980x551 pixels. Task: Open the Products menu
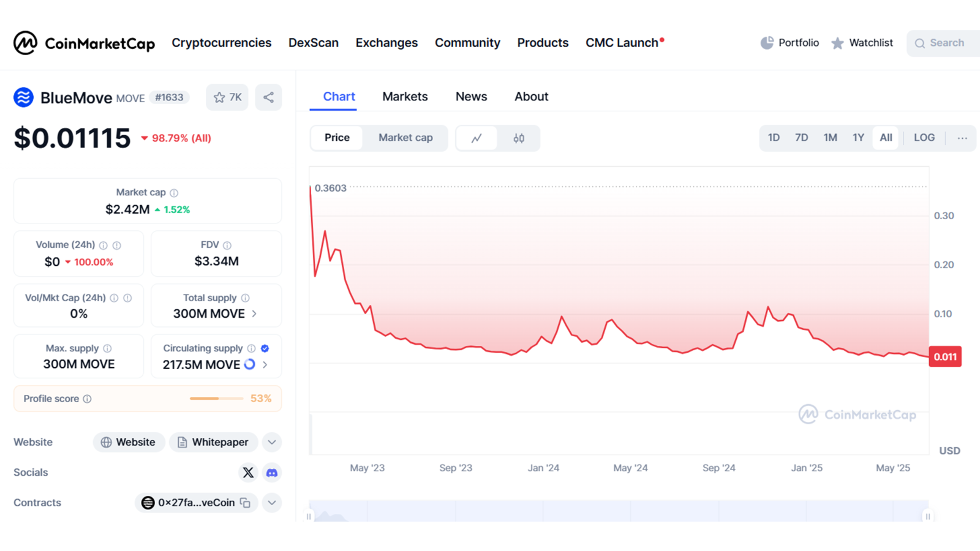(543, 43)
